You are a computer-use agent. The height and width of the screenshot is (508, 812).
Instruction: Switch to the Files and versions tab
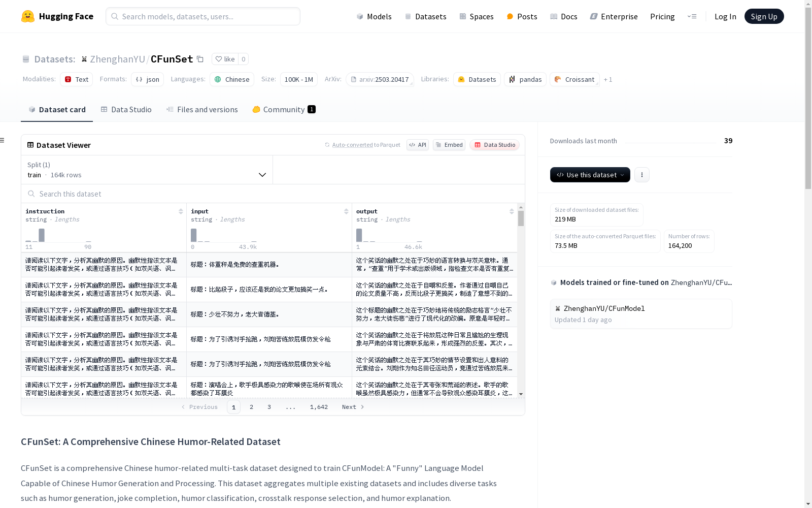pyautogui.click(x=202, y=110)
